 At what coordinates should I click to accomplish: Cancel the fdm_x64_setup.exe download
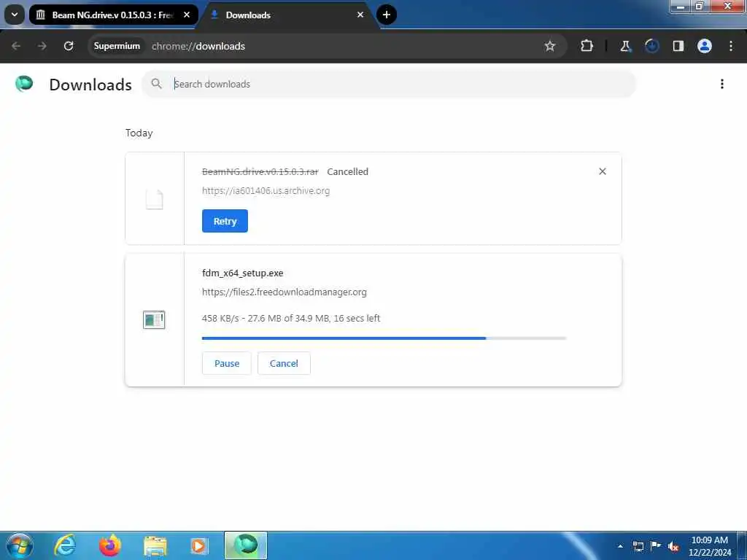[x=284, y=363]
